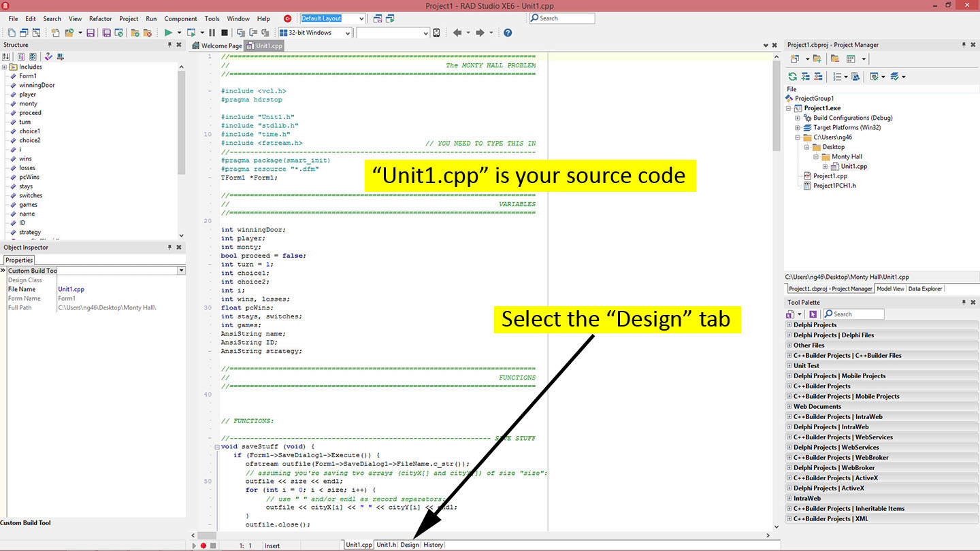Expand the Unit Test palette category
Viewport: 980px width, 551px height.
pyautogui.click(x=789, y=365)
